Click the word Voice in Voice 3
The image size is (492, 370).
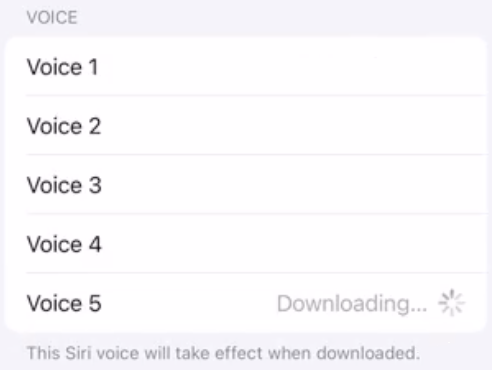point(54,185)
